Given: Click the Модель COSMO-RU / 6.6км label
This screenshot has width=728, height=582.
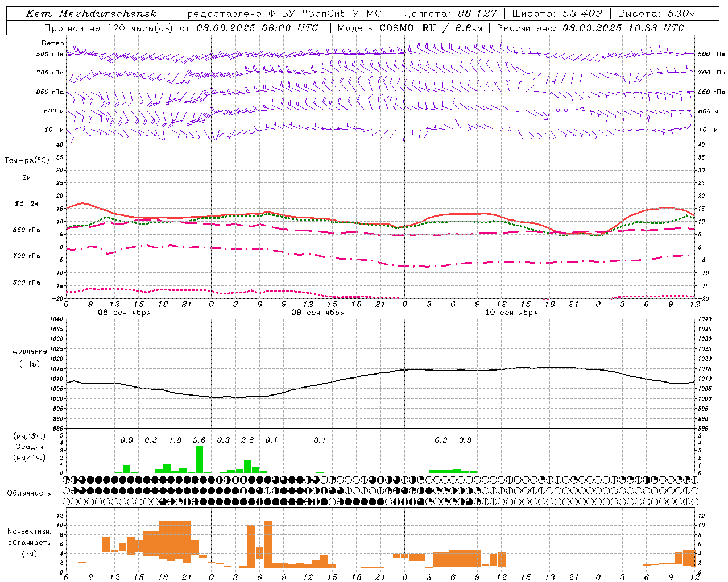Looking at the screenshot, I should [x=410, y=28].
